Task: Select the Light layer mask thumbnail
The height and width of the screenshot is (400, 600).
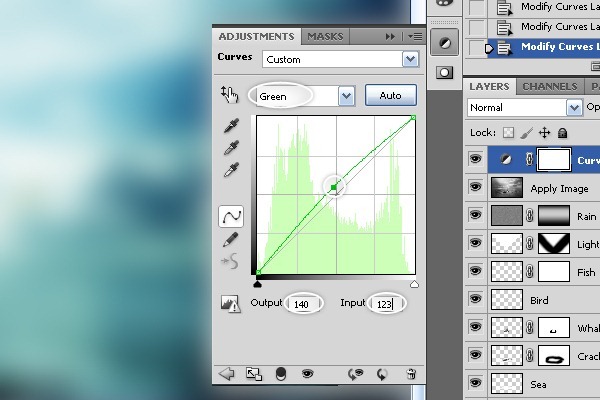Action: [554, 243]
